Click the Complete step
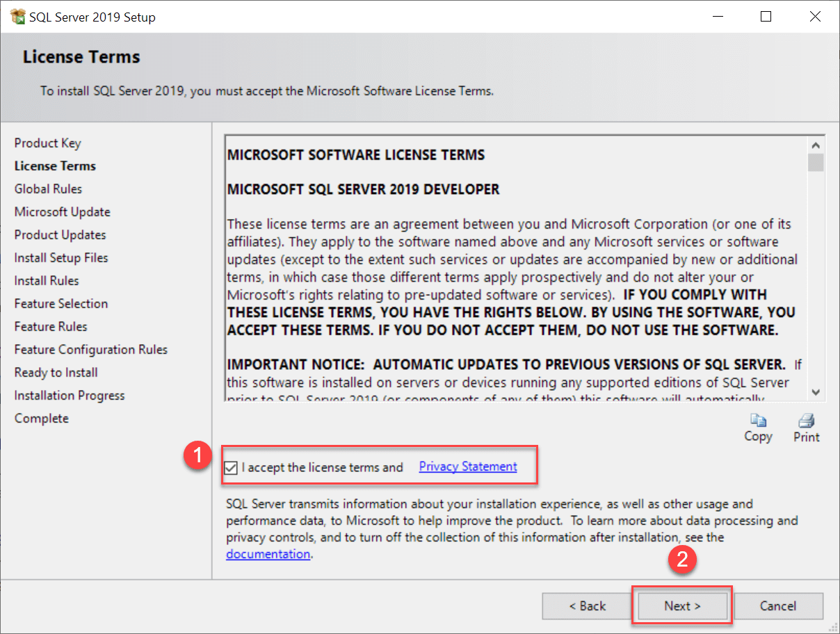 click(41, 418)
